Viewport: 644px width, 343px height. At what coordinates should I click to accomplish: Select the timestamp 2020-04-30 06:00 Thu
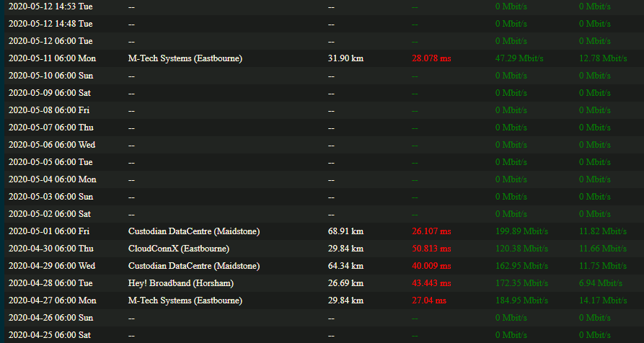tap(51, 249)
